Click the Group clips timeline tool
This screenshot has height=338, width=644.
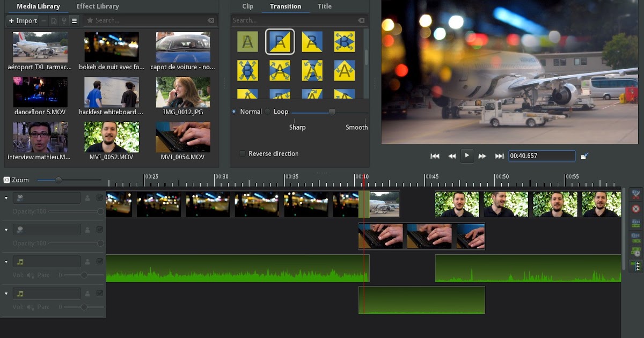(x=636, y=223)
